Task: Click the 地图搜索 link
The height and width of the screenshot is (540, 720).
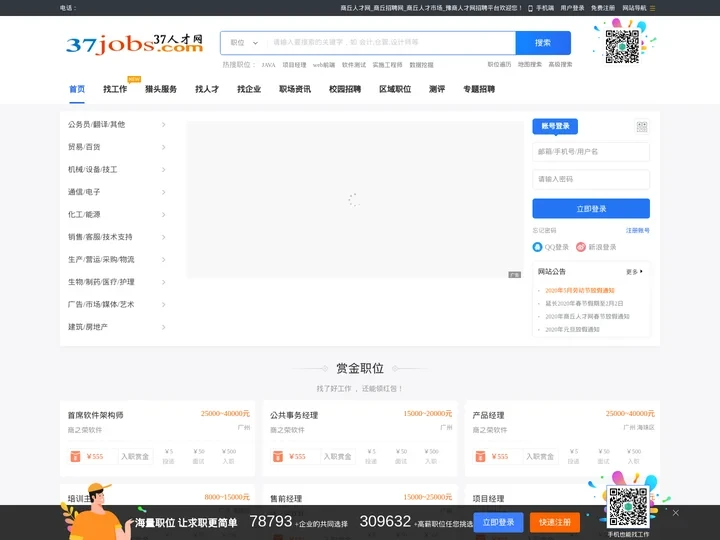Action: tap(530, 64)
